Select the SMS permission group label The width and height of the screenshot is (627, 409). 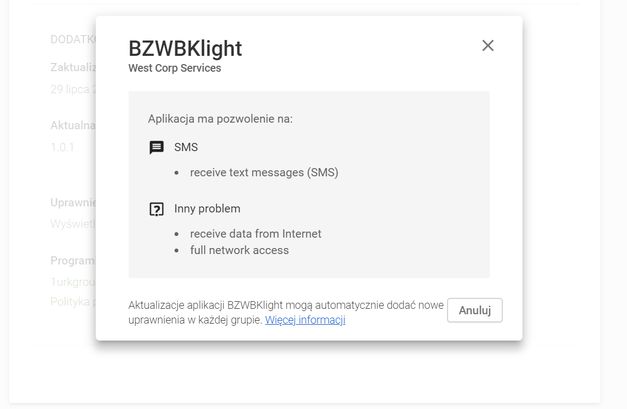click(186, 147)
